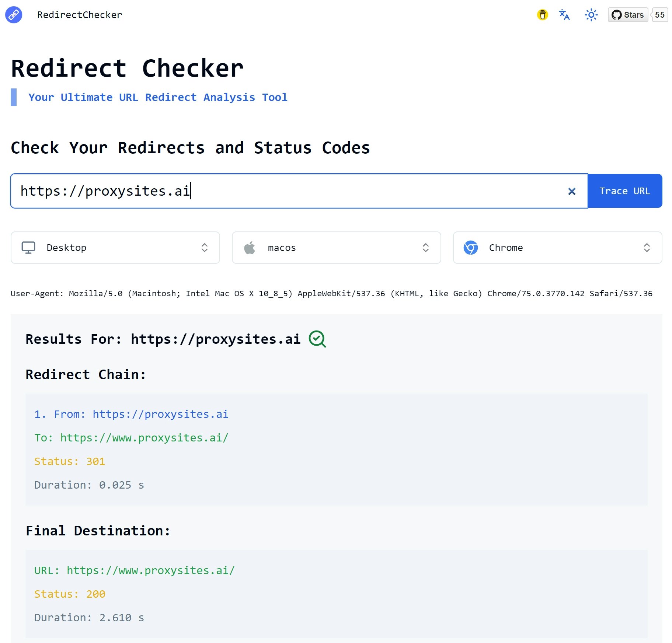672x643 pixels.
Task: Click the 'Status: 200' text
Action: click(70, 594)
